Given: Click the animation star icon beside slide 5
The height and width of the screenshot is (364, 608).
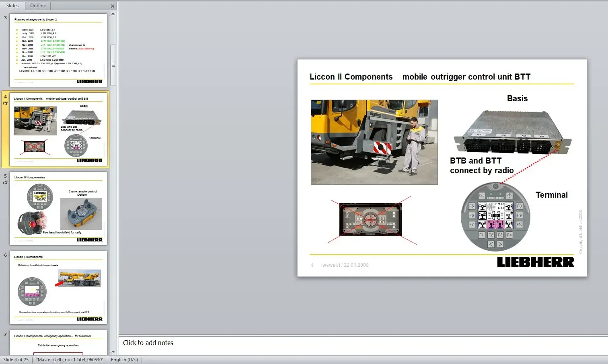Looking at the screenshot, I should click(5, 182).
